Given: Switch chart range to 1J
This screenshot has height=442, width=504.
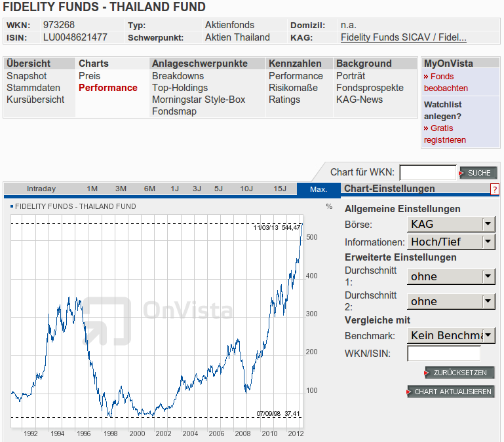Looking at the screenshot, I should [x=174, y=189].
